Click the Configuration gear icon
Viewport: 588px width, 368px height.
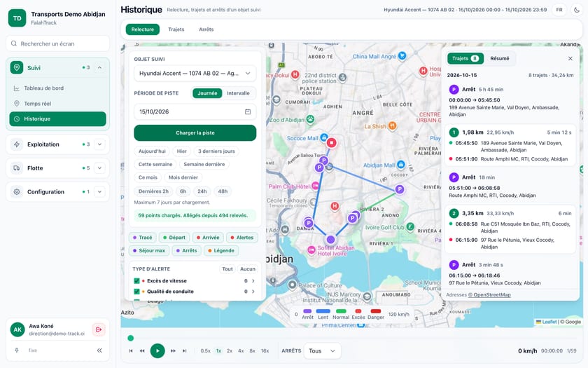pos(17,191)
